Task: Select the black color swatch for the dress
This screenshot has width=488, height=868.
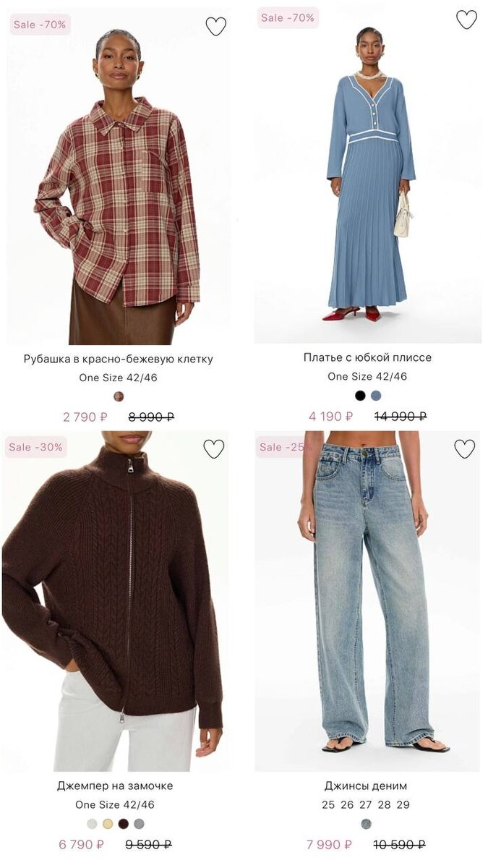Action: [x=360, y=396]
